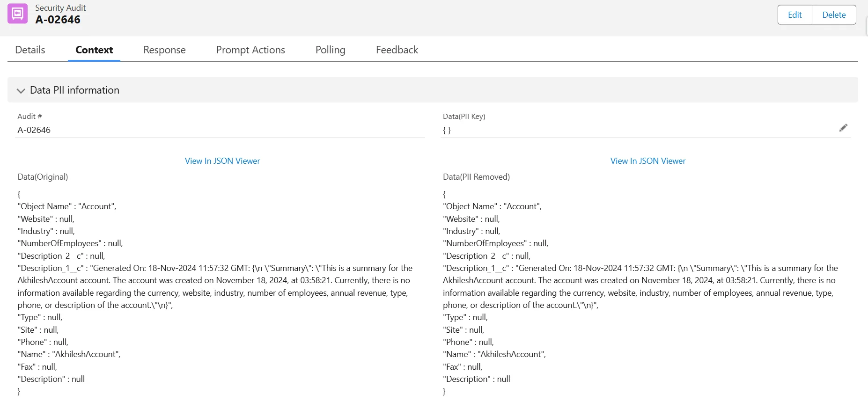Click the A-02646 record title in header
This screenshot has height=402, width=868.
click(x=58, y=20)
